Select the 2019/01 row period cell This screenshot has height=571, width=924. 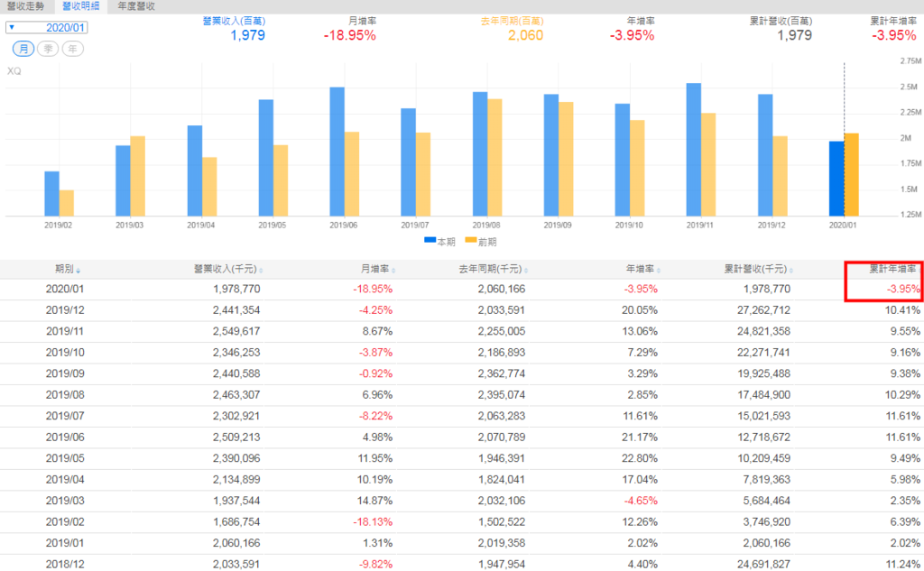click(x=65, y=544)
